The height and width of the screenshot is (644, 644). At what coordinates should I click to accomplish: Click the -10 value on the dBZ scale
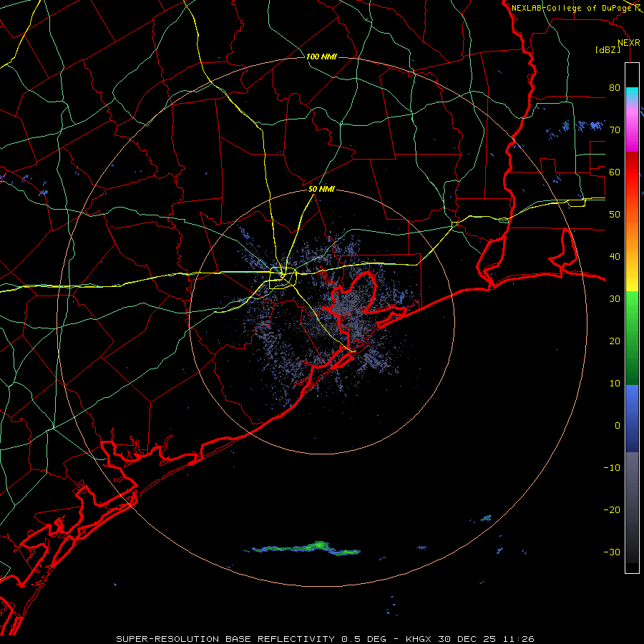tap(612, 467)
